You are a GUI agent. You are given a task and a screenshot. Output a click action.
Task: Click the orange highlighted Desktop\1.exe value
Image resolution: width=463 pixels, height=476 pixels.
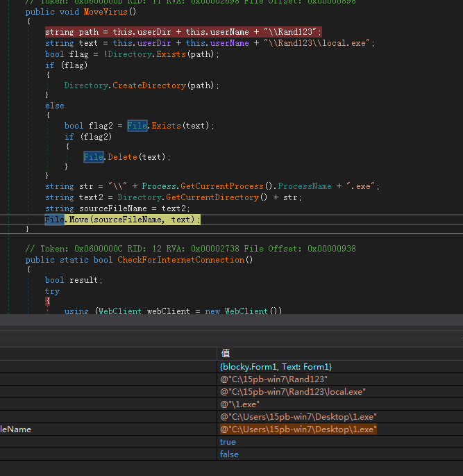click(298, 429)
